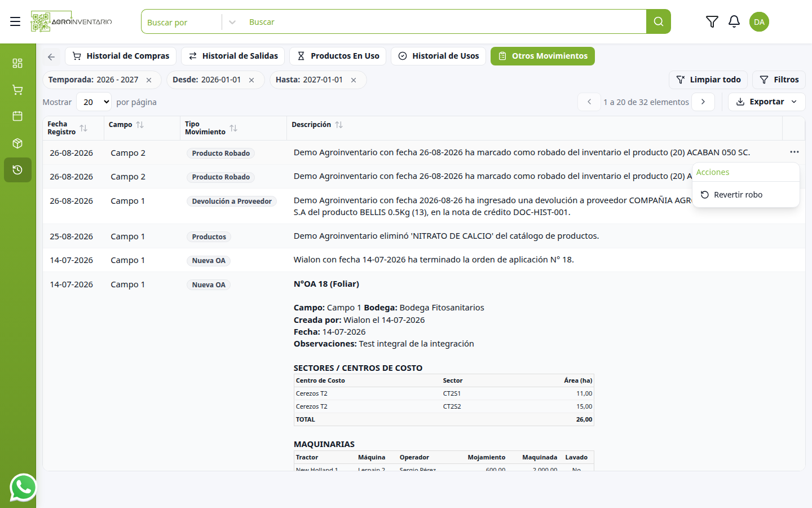
Task: Open the shopping cart section in sidebar
Action: pyautogui.click(x=17, y=90)
